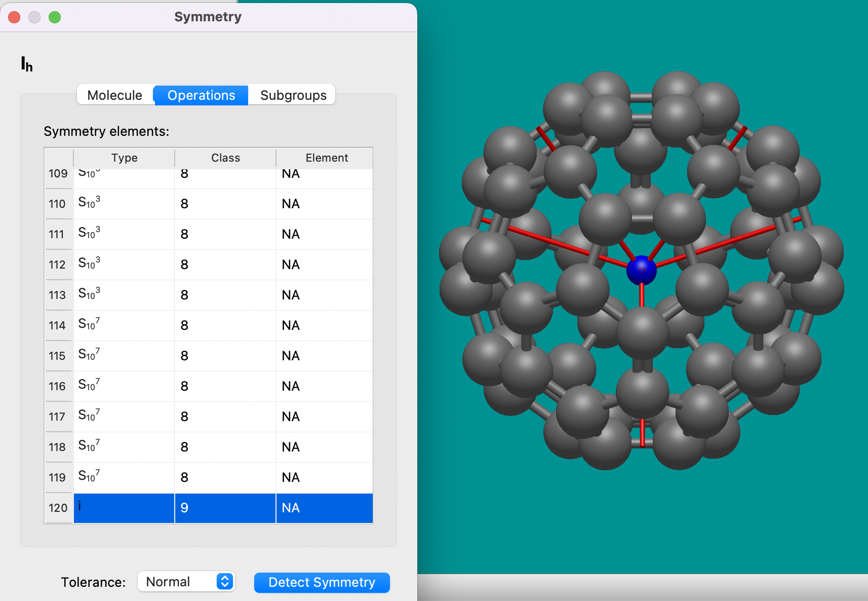The image size is (868, 601).
Task: Click the Type column header
Action: click(x=124, y=158)
